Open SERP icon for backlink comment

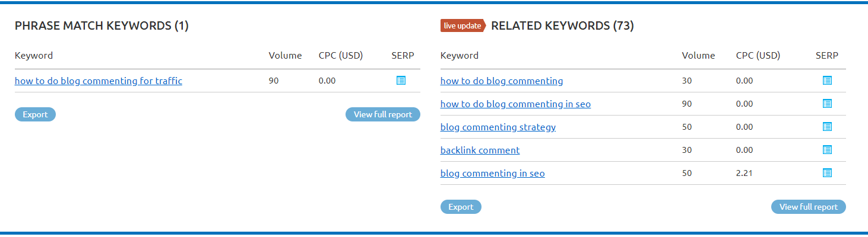(827, 150)
